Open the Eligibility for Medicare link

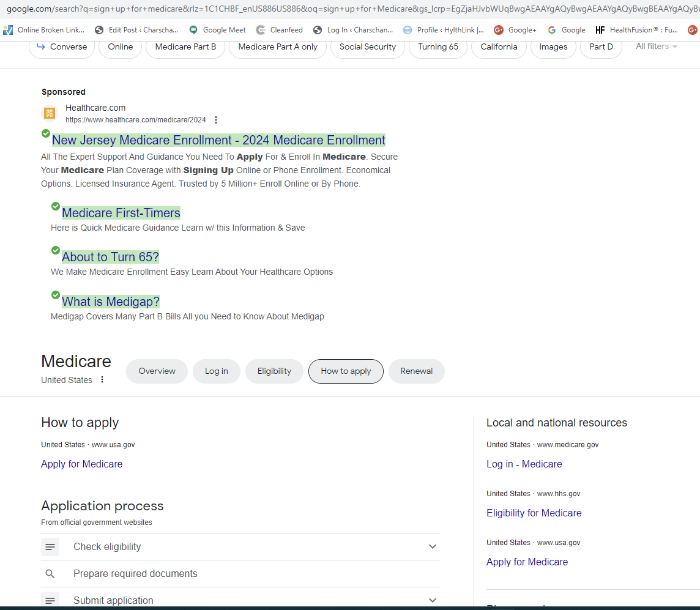coord(534,513)
